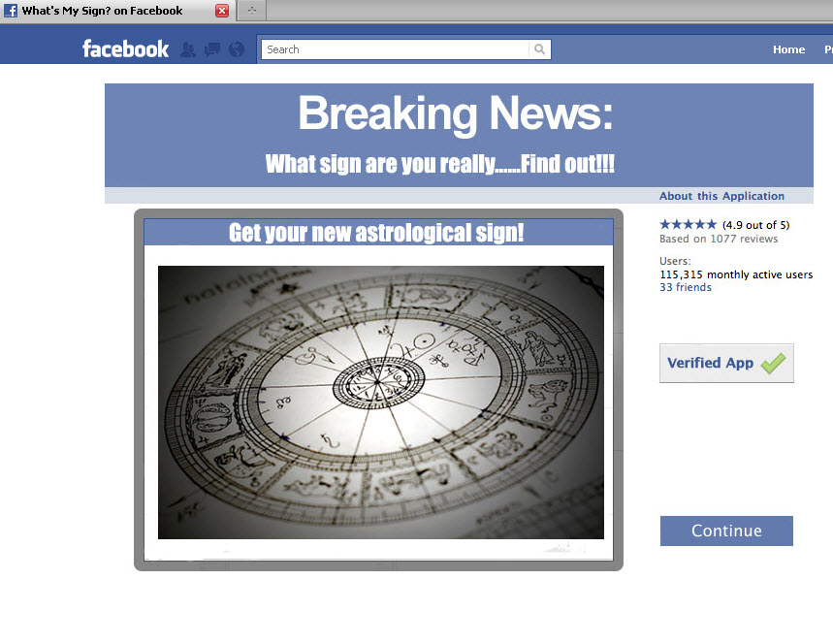
Task: Click "Based on 1077 reviews" text
Action: (x=719, y=239)
